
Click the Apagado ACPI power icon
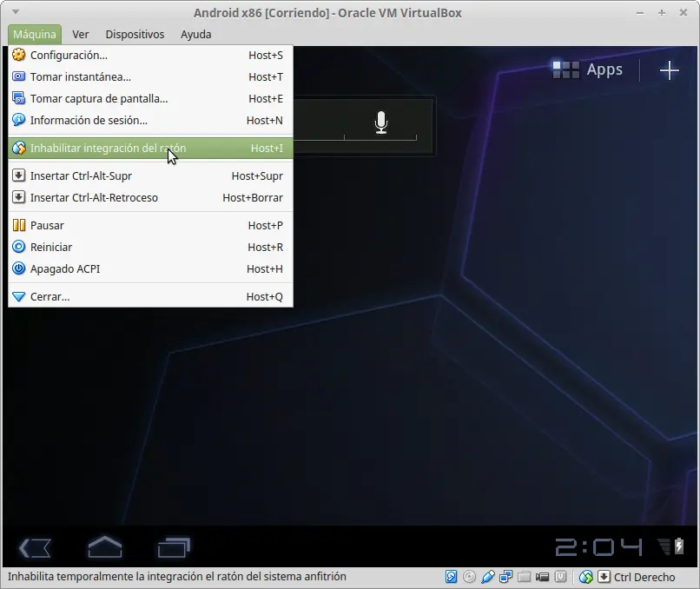tap(19, 268)
